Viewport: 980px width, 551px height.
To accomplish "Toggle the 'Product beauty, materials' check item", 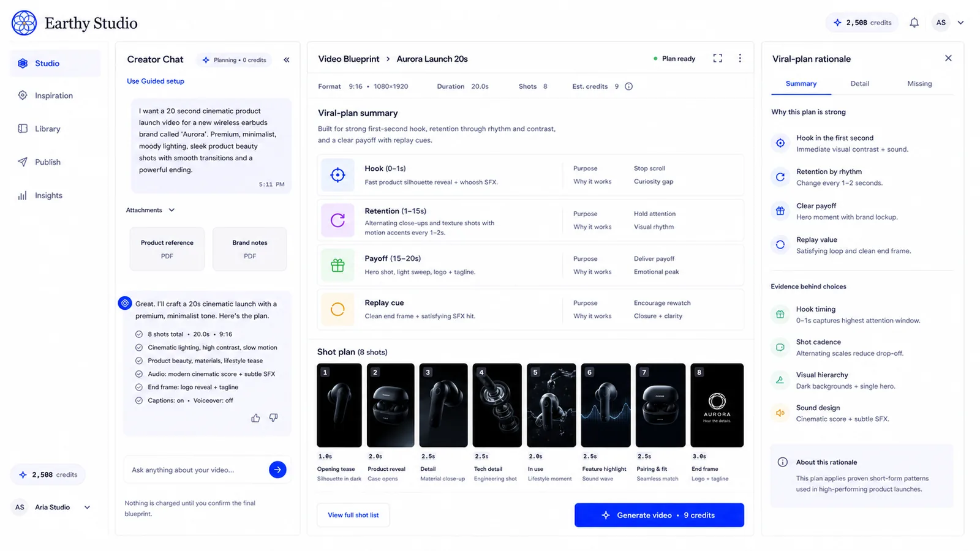I will 139,361.
